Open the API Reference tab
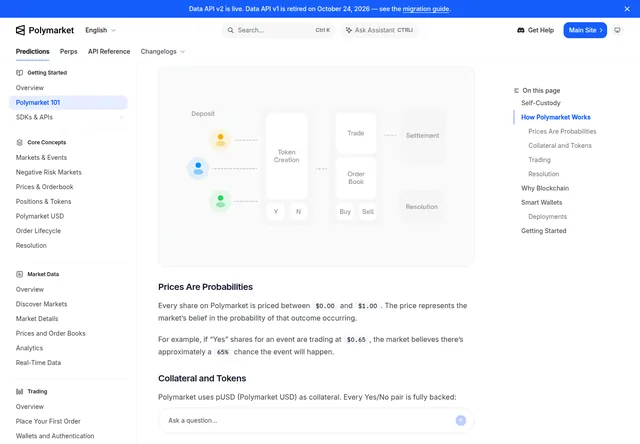Screen dimensions: 640x444 109,51
